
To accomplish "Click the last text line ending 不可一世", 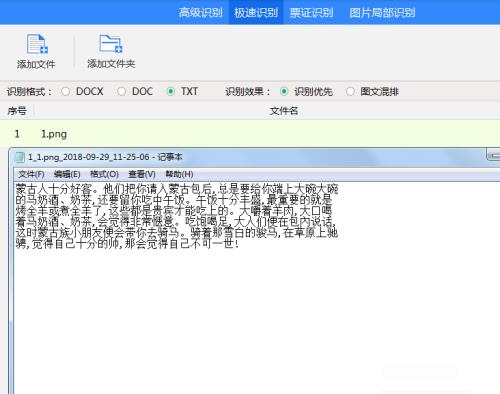I will click(x=127, y=244).
